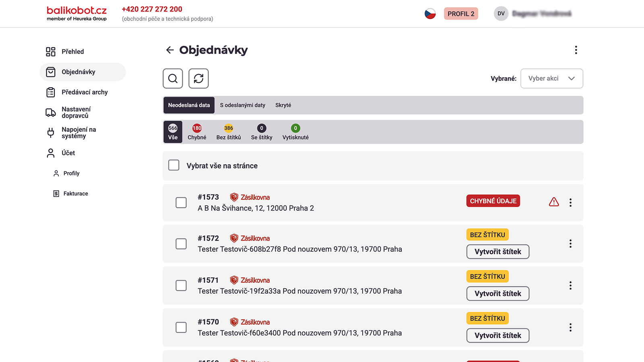Open the Vyber akci dropdown
Screen dimensions: 644x362
(x=551, y=78)
